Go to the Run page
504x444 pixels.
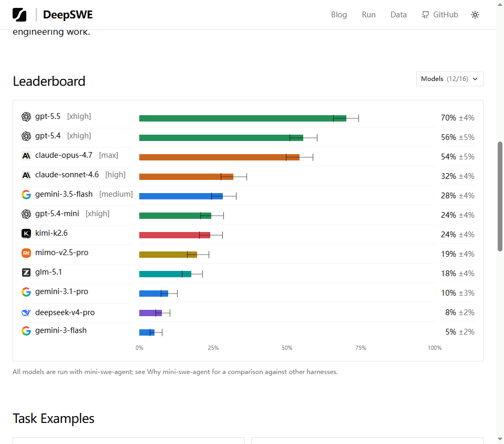coord(368,15)
